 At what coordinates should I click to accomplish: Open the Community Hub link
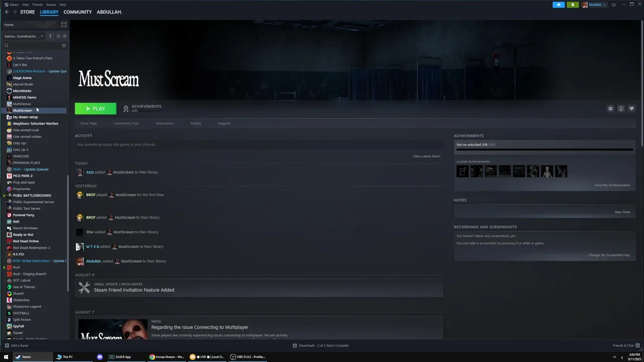126,123
